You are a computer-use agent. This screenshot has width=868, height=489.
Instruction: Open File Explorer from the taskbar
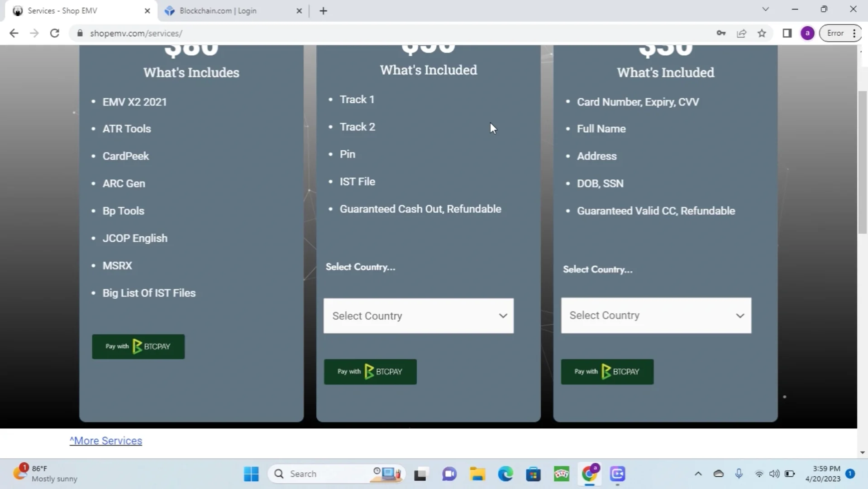[477, 474]
